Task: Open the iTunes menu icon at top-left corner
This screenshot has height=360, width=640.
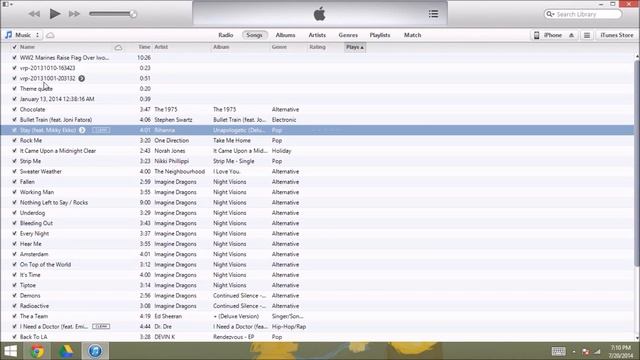Action: pyautogui.click(x=7, y=4)
